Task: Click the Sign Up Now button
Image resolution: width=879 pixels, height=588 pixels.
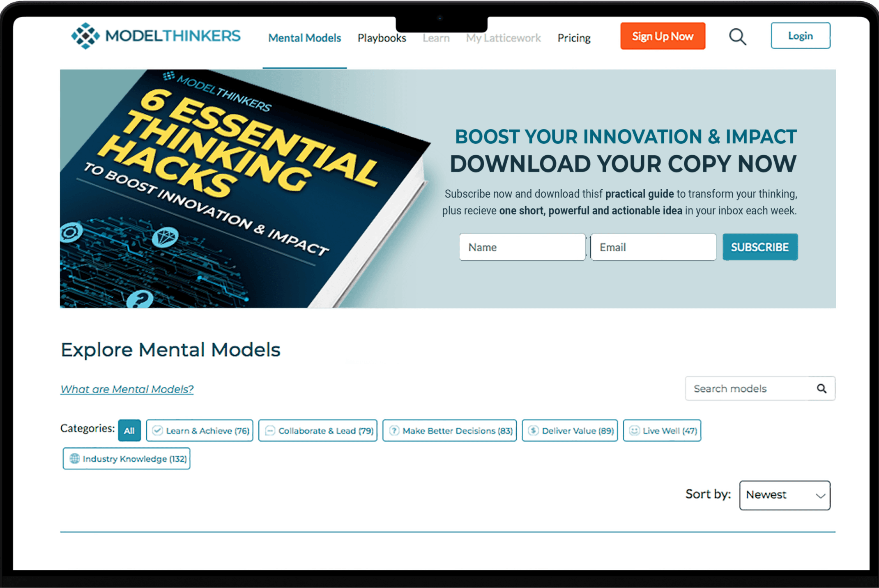Action: click(663, 36)
